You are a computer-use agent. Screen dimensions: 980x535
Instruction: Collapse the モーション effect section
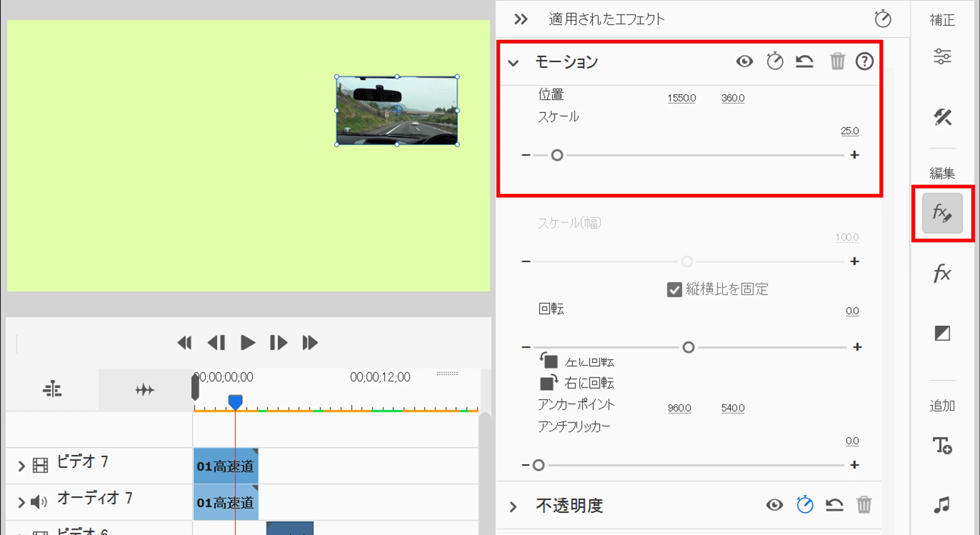(x=513, y=63)
